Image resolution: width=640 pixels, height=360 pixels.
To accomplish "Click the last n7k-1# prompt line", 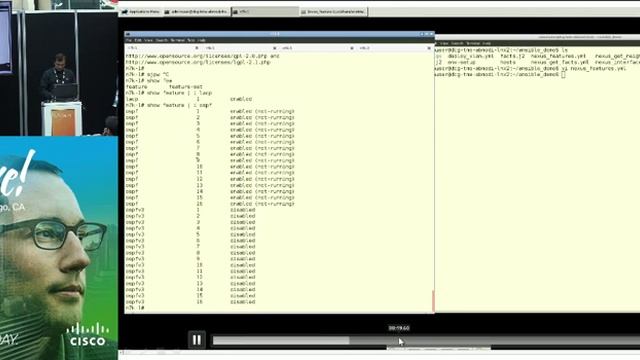I will point(135,308).
